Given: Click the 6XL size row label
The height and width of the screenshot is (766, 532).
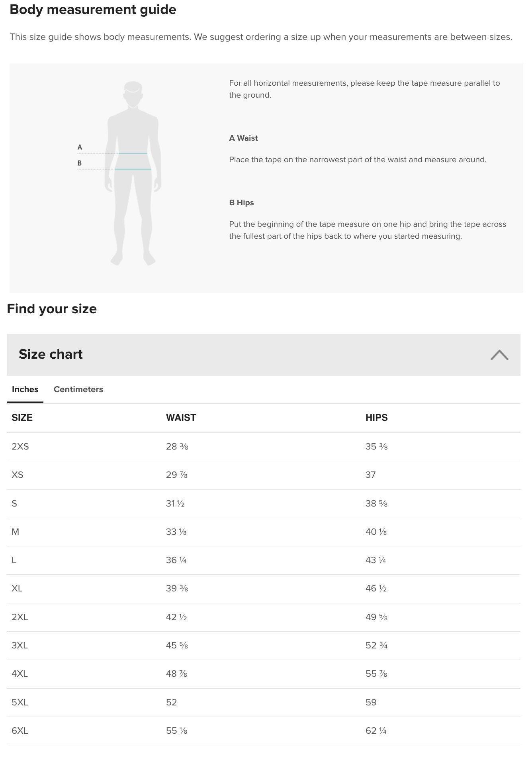Looking at the screenshot, I should pos(20,731).
